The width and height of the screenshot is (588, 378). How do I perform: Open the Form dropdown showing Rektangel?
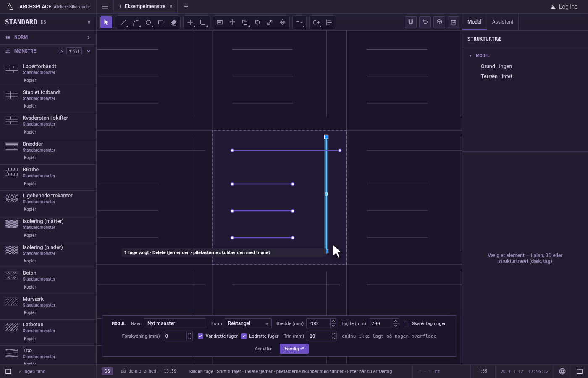tap(248, 323)
